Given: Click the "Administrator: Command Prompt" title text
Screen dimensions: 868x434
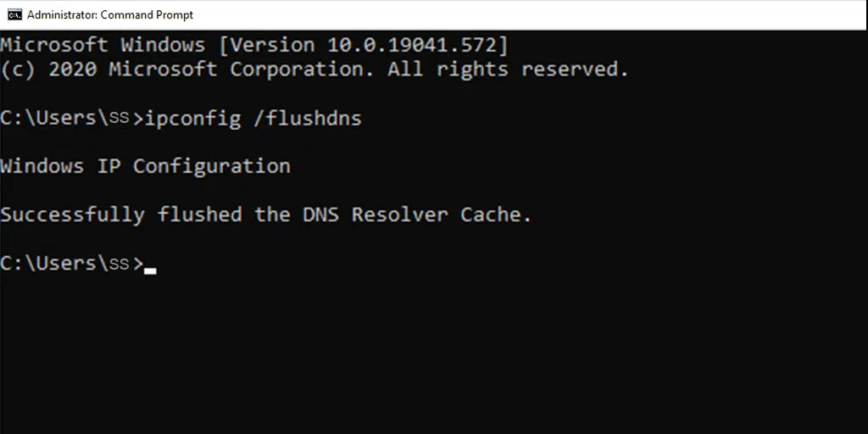Looking at the screenshot, I should click(110, 14).
